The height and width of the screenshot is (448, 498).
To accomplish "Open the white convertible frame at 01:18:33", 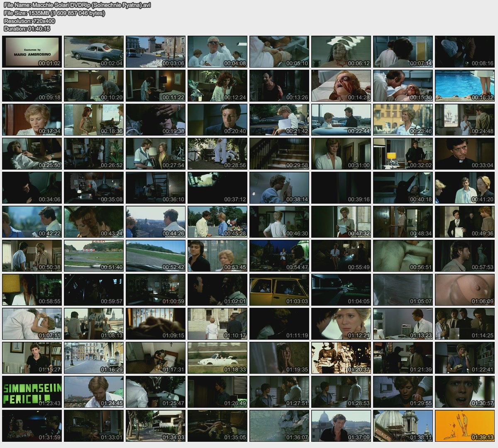I will pyautogui.click(x=217, y=357).
